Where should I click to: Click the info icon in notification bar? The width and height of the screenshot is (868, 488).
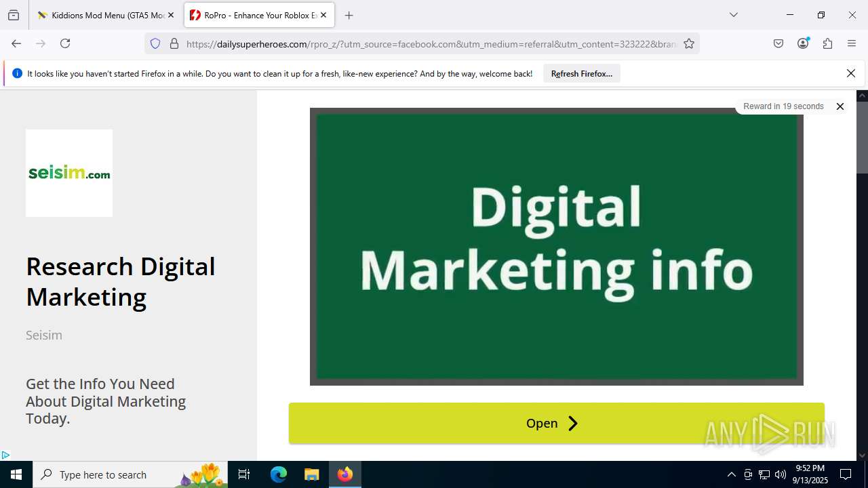tap(17, 73)
